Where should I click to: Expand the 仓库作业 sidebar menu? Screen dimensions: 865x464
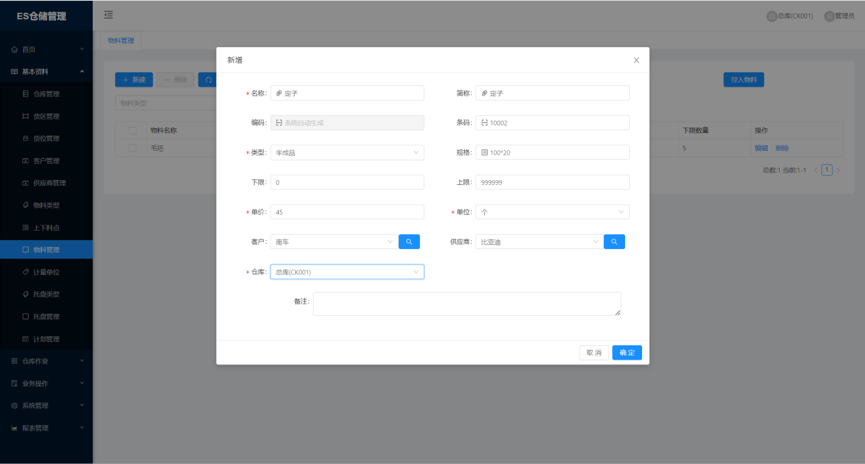point(46,361)
